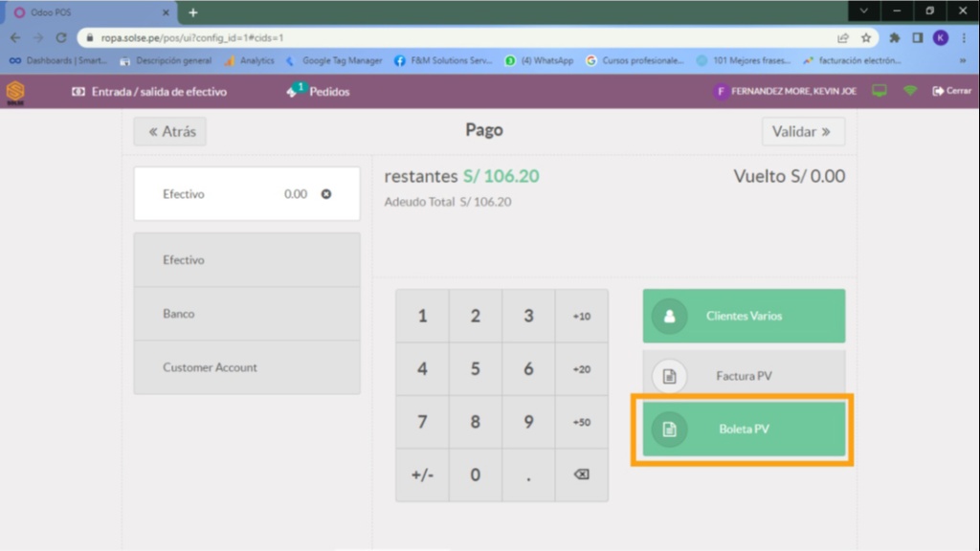Open Chrome three-dot menu
This screenshot has height=551, width=980.
(x=963, y=38)
